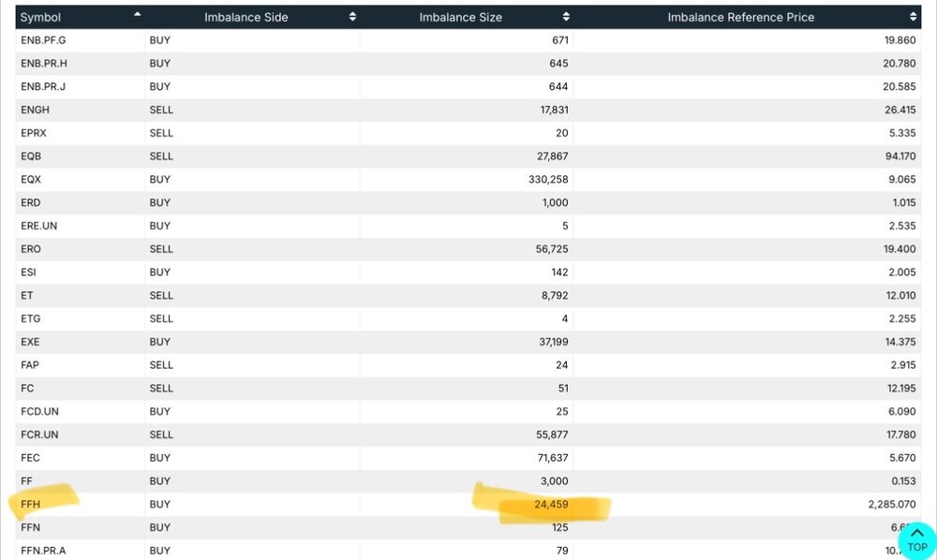The width and height of the screenshot is (937, 560).
Task: Jump back using the TOP button
Action: (x=917, y=541)
